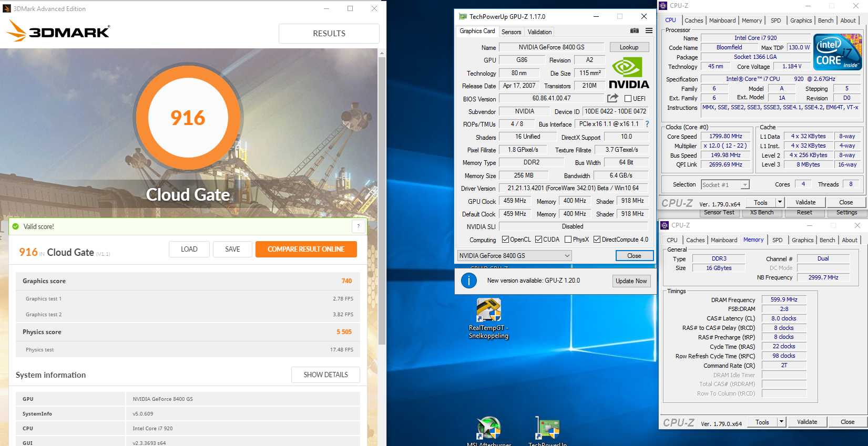Click the bottom CPU-Z window title icon
The width and height of the screenshot is (868, 446).
point(665,225)
